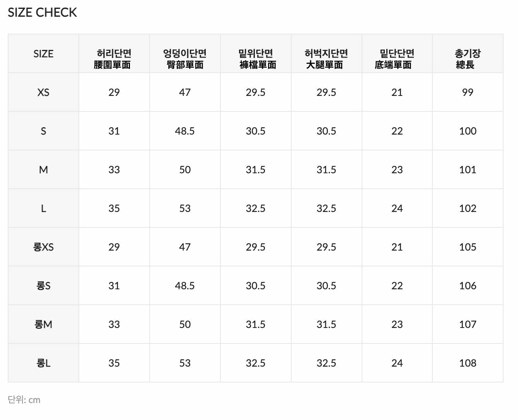Click the 엉덩이단면 column header
Image resolution: width=519 pixels, height=420 pixels.
[185, 59]
